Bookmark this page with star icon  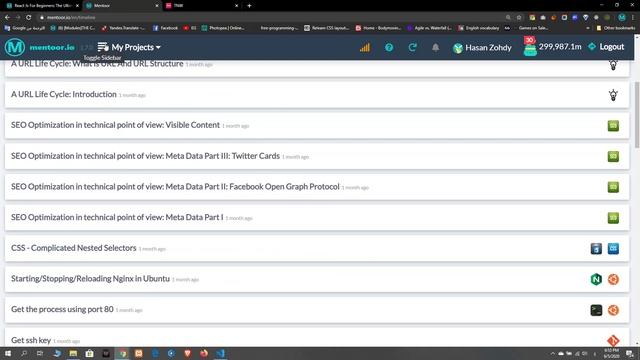click(519, 18)
